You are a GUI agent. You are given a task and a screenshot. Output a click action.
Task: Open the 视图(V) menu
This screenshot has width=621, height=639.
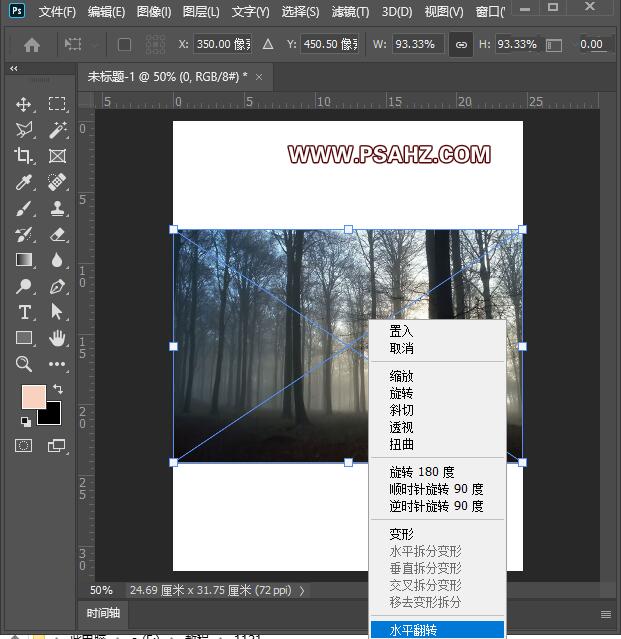(x=444, y=11)
